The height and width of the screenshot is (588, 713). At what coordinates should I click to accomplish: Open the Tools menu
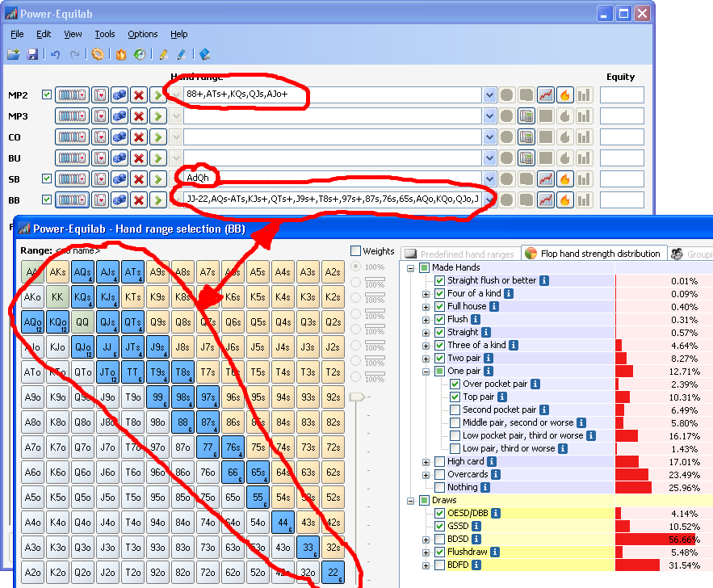pos(105,34)
